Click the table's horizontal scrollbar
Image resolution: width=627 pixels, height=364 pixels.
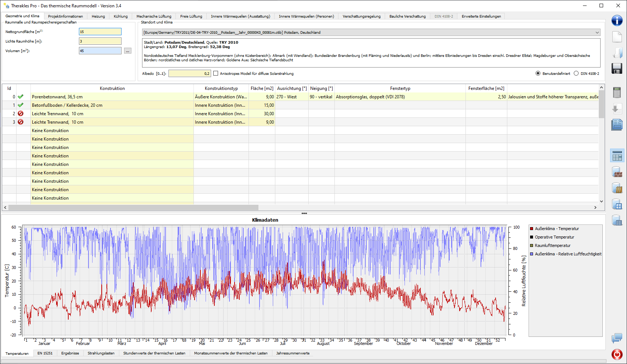click(x=134, y=208)
